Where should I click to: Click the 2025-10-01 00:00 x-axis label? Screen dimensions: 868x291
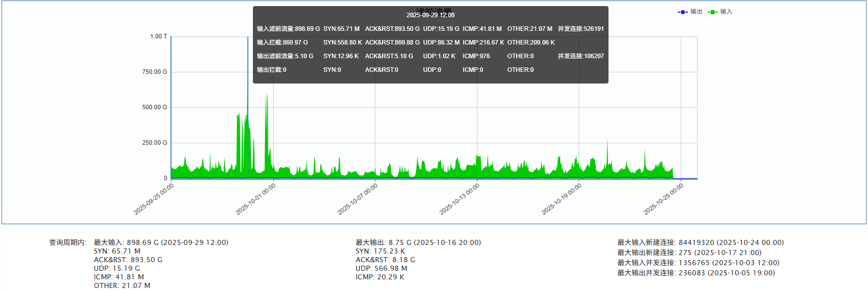point(256,199)
